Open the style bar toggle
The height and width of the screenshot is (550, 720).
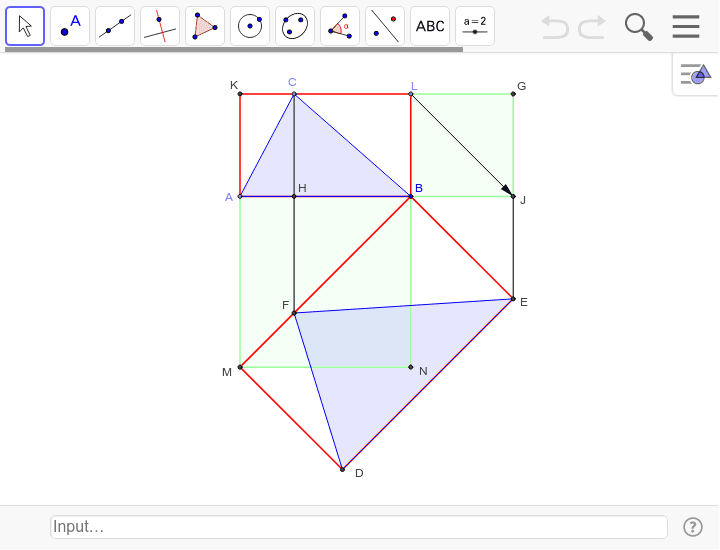(x=696, y=74)
